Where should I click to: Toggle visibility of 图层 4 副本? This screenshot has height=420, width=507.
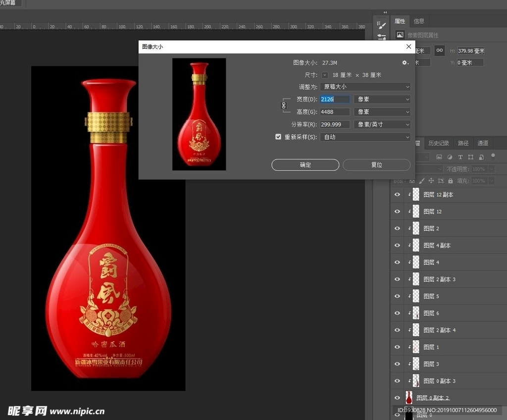[x=398, y=245]
